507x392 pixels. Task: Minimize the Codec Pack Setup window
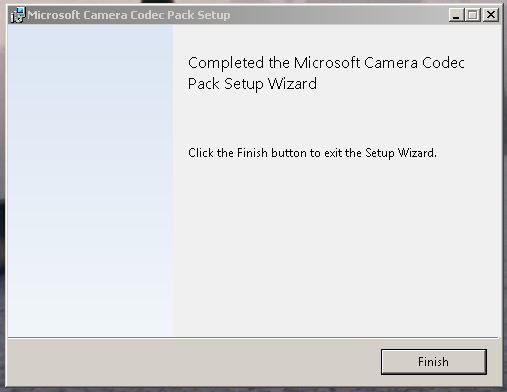click(456, 15)
